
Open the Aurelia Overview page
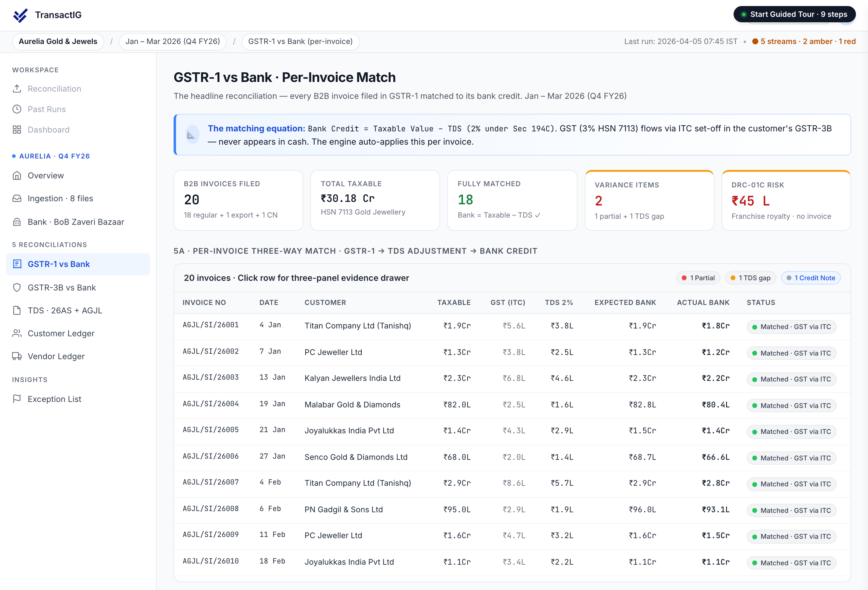tap(78, 175)
